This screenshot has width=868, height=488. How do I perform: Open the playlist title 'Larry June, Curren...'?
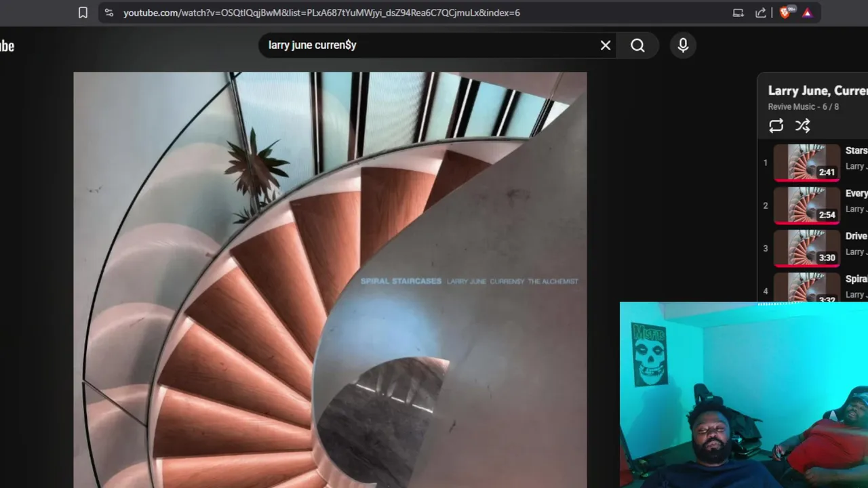pyautogui.click(x=818, y=90)
